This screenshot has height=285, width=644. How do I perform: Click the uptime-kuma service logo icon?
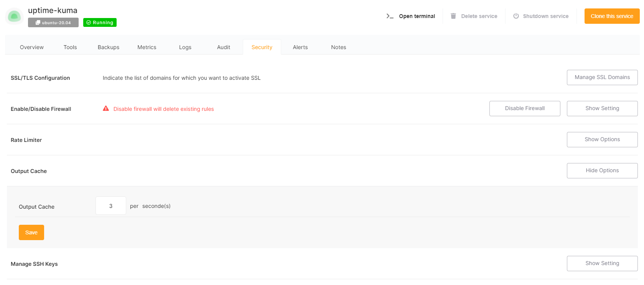point(15,16)
